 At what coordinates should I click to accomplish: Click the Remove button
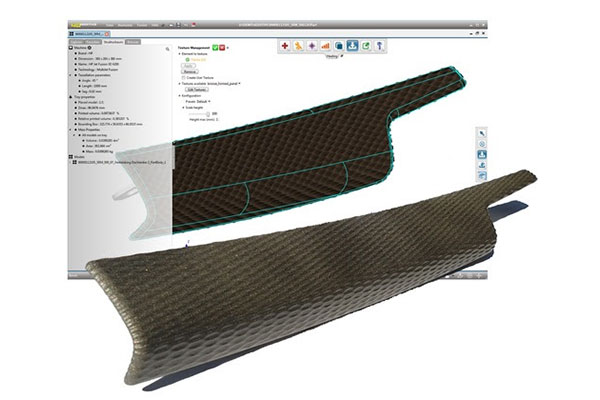coord(189,72)
